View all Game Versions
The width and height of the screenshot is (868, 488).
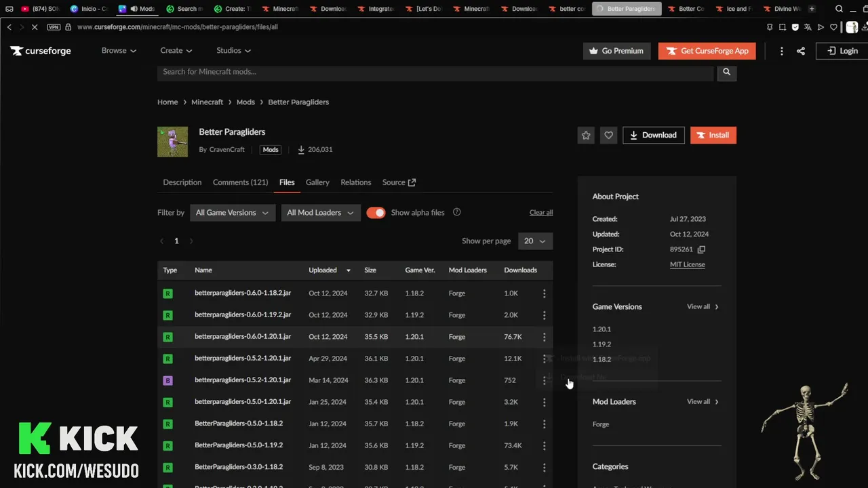703,307
